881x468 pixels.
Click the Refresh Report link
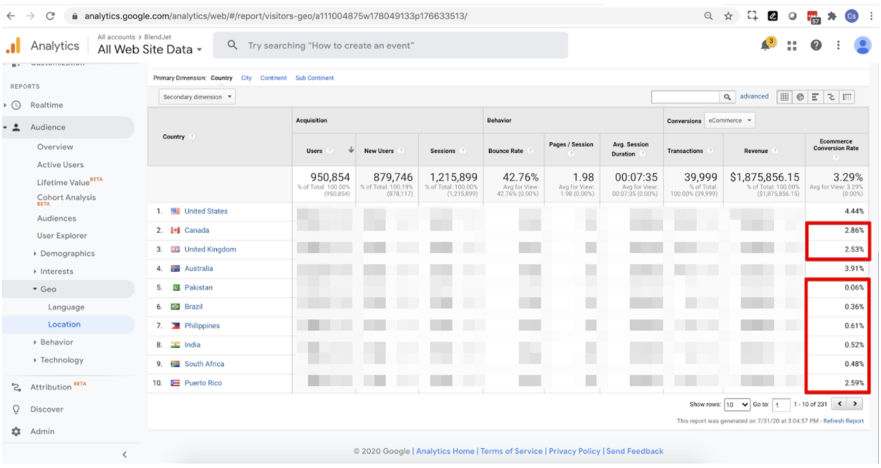pos(843,421)
